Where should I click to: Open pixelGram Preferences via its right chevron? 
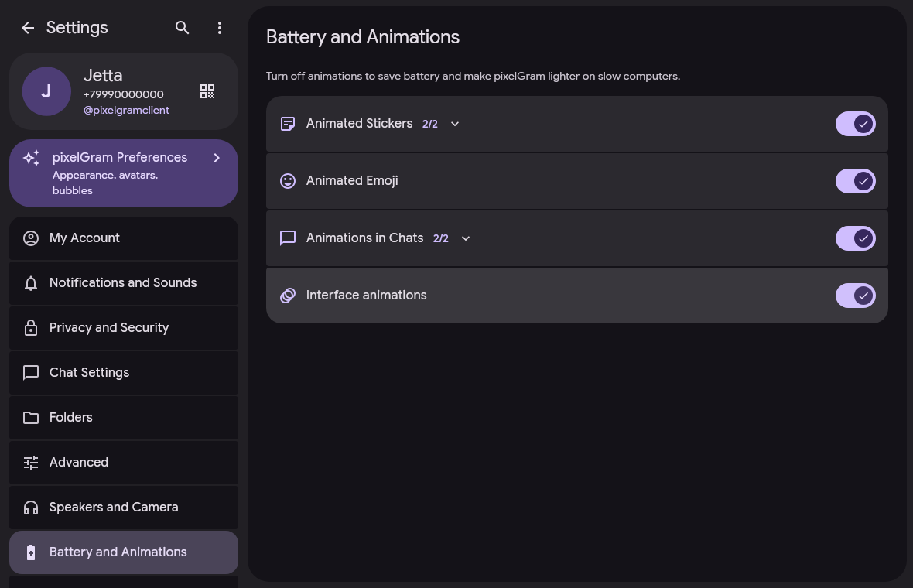click(217, 158)
